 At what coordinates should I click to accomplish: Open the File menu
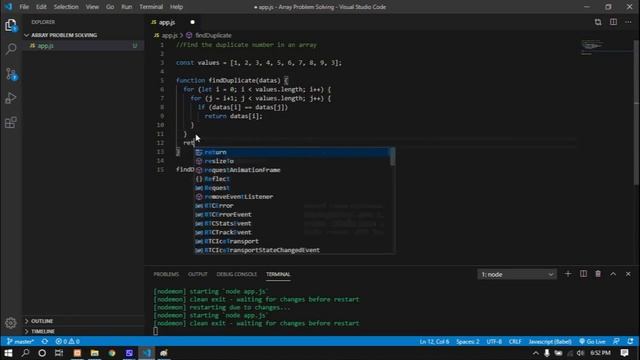pyautogui.click(x=24, y=7)
